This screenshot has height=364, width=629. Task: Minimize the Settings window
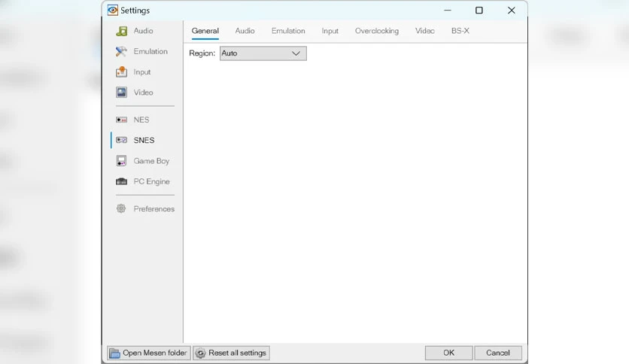(448, 10)
